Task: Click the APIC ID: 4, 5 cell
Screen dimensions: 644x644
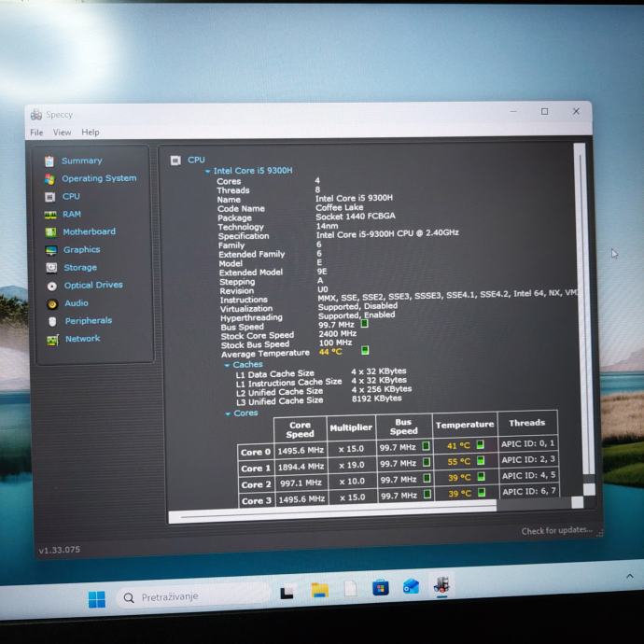Action: (x=528, y=476)
